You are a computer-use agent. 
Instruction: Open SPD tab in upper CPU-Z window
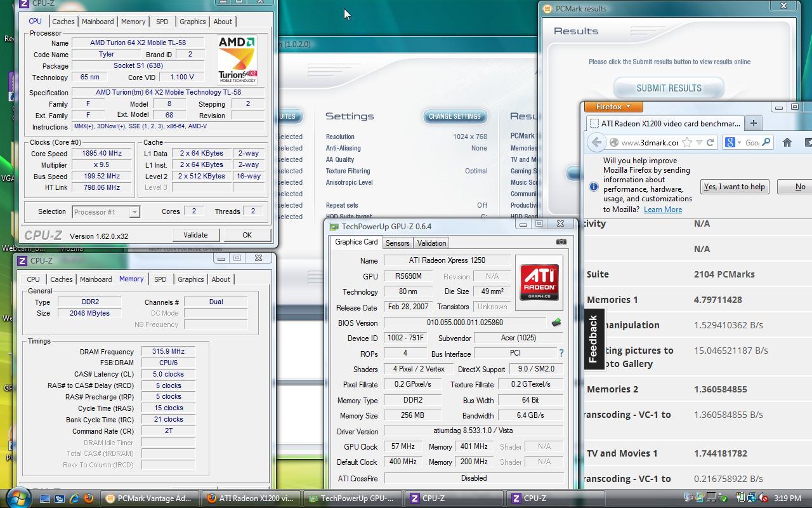click(162, 22)
